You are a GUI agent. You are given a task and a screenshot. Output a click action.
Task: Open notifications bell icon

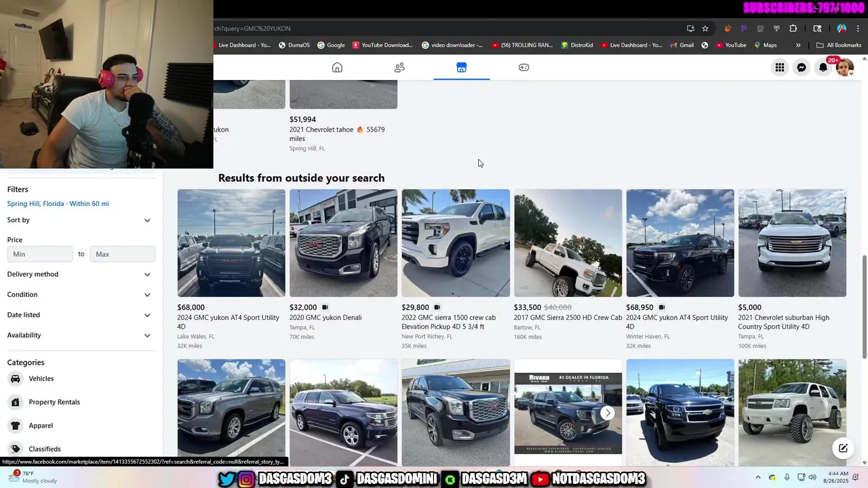point(823,67)
